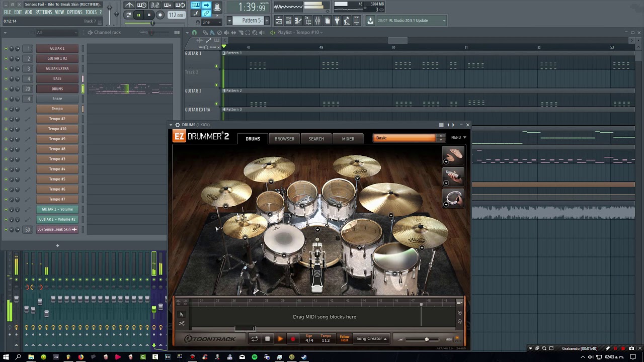Select the EZdrummer arrow select tool
Viewport: 644px width, 362px height.
(x=182, y=315)
